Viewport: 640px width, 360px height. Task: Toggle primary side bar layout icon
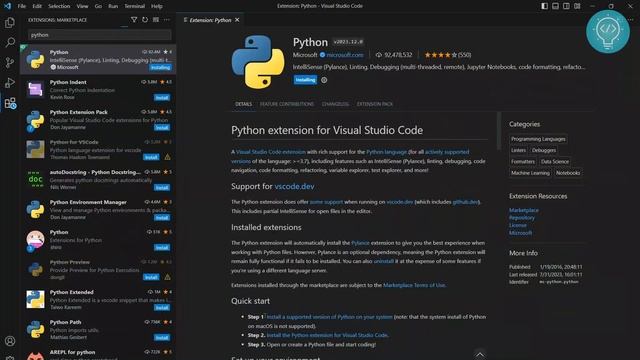tap(544, 6)
